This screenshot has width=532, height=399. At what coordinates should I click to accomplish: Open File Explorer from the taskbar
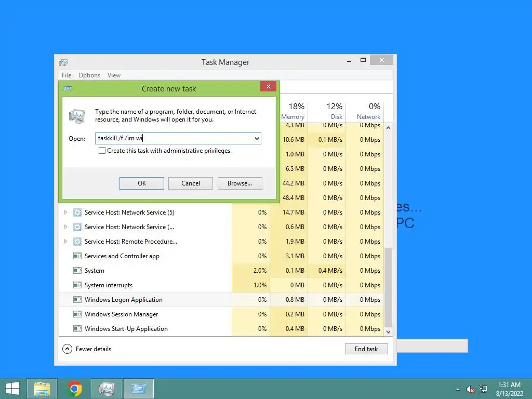42,389
